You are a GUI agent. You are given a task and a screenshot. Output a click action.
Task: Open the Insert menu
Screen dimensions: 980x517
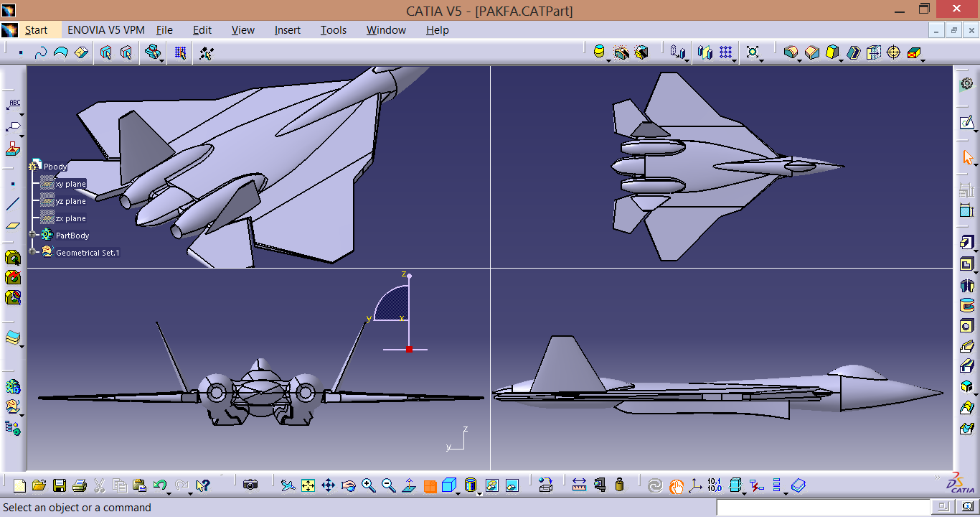pos(288,30)
